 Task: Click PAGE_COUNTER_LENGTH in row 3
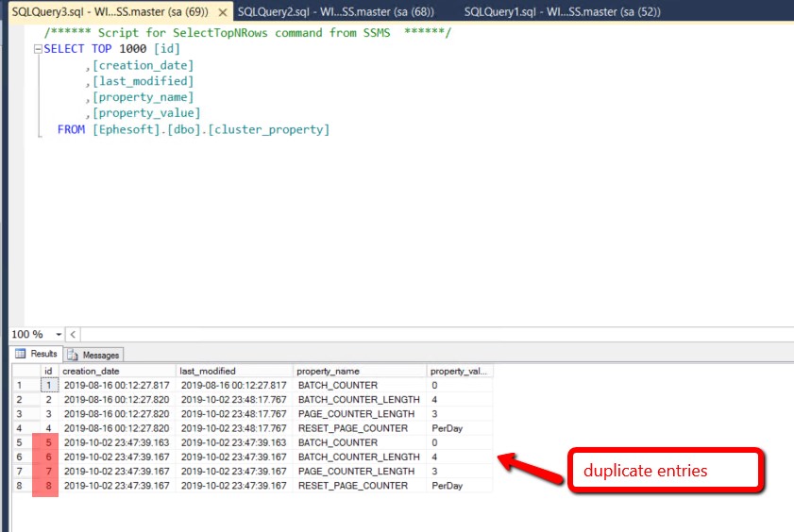click(360, 414)
